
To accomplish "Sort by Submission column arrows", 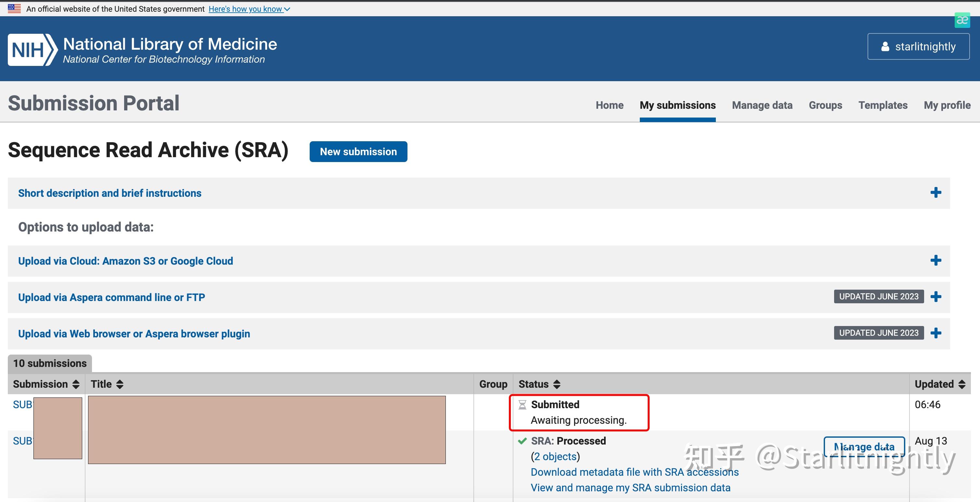I will pos(76,384).
